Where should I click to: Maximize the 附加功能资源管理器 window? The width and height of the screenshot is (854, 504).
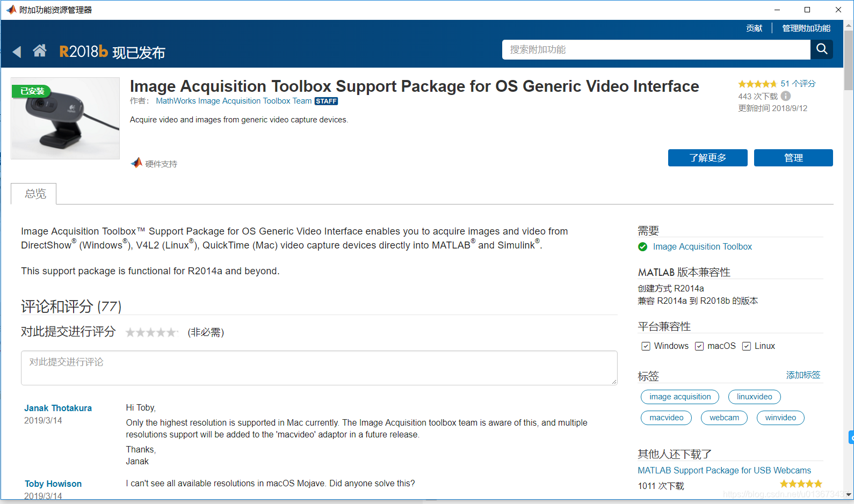(x=807, y=10)
